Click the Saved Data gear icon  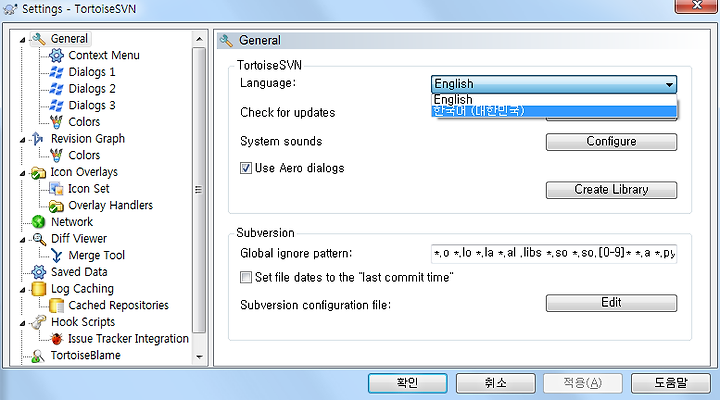tap(39, 272)
